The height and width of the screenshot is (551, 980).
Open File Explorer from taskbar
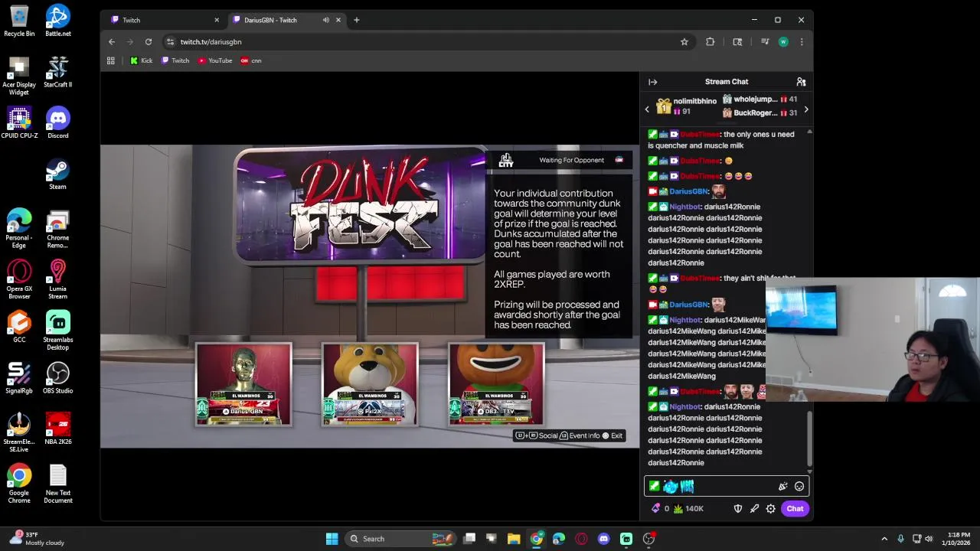(514, 539)
